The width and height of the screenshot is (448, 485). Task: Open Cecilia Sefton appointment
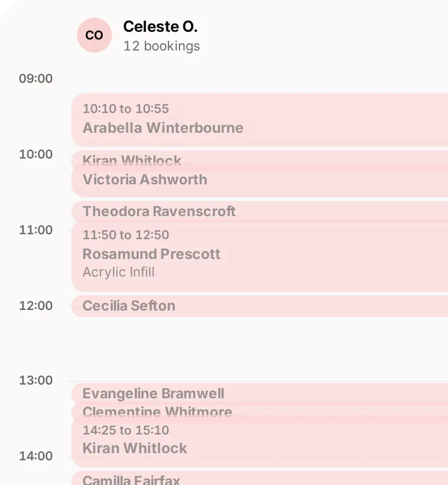260,306
